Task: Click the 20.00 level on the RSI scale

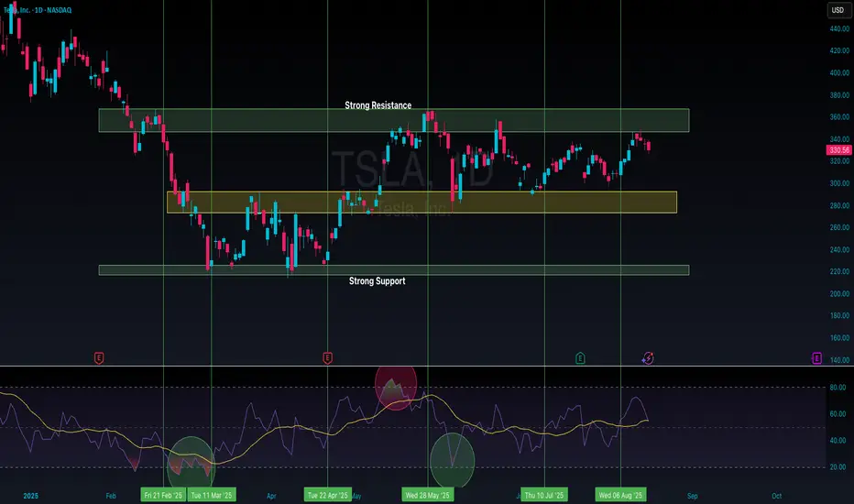Action: (838, 467)
